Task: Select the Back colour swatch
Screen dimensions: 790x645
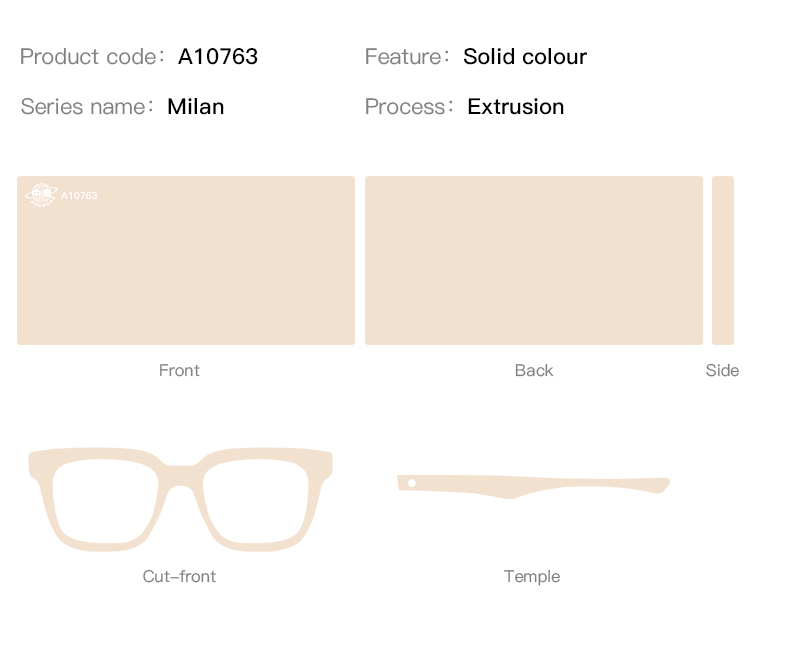Action: [534, 261]
